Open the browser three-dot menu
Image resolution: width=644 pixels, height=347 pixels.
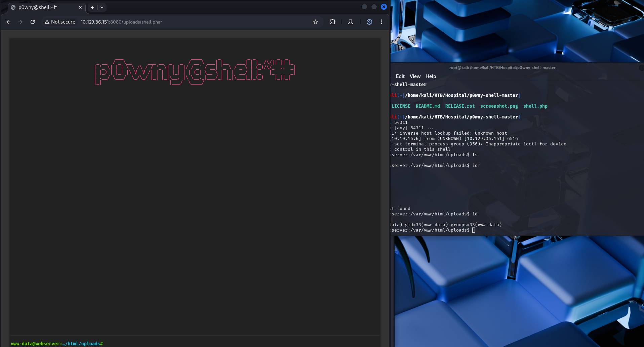[x=381, y=22]
